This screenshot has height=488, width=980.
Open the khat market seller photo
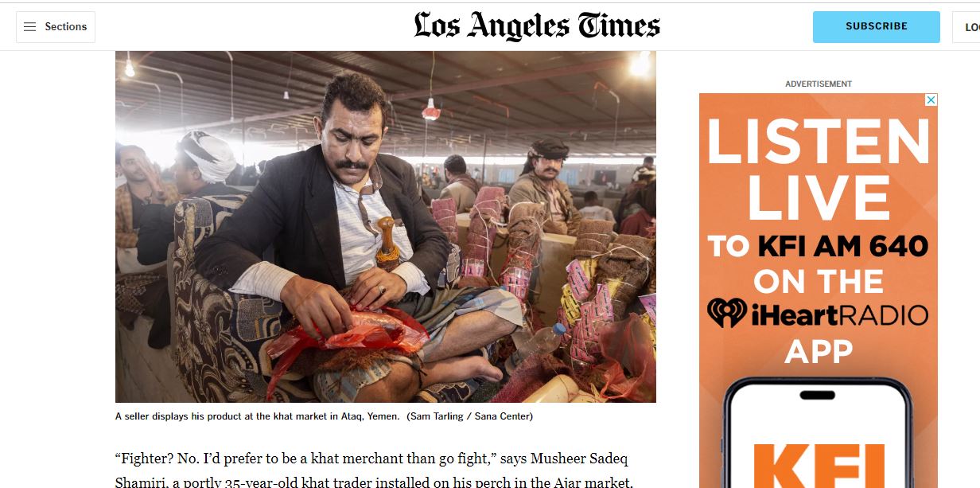(x=386, y=227)
